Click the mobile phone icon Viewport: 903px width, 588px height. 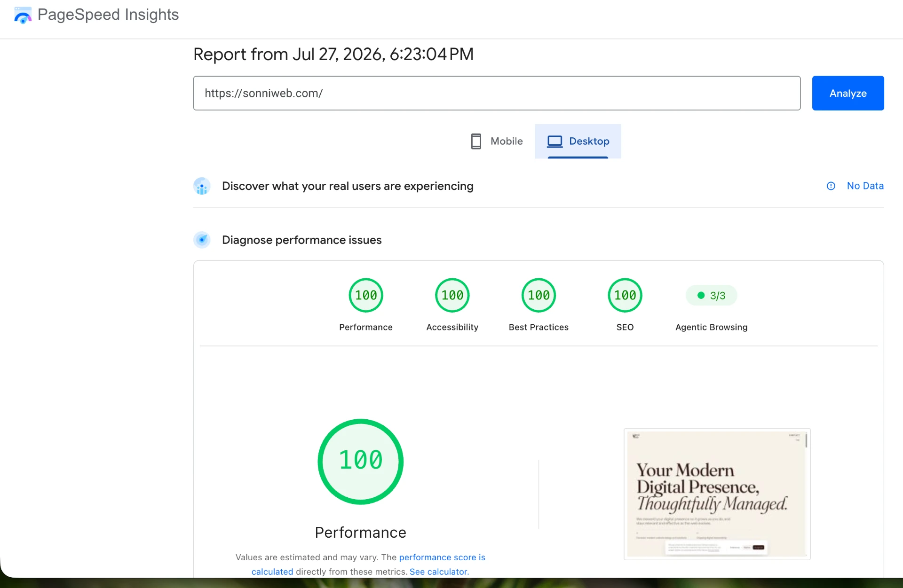(476, 141)
